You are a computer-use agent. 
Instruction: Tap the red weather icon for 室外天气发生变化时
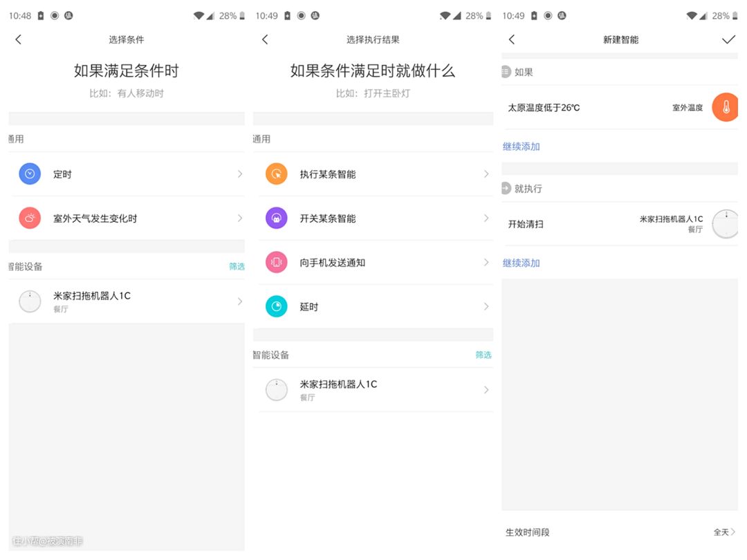(30, 218)
